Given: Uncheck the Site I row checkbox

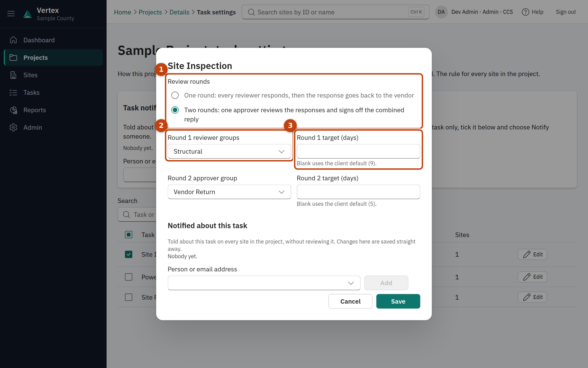Looking at the screenshot, I should coord(129,254).
